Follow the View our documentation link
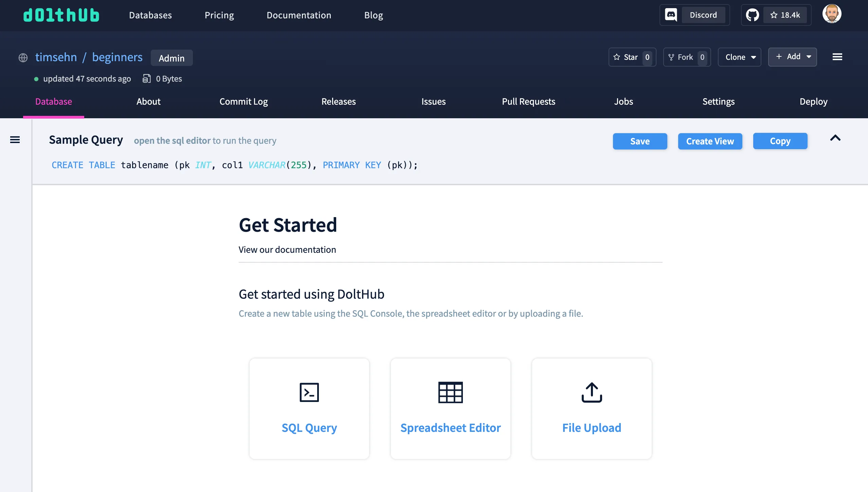Viewport: 868px width, 492px height. (287, 249)
